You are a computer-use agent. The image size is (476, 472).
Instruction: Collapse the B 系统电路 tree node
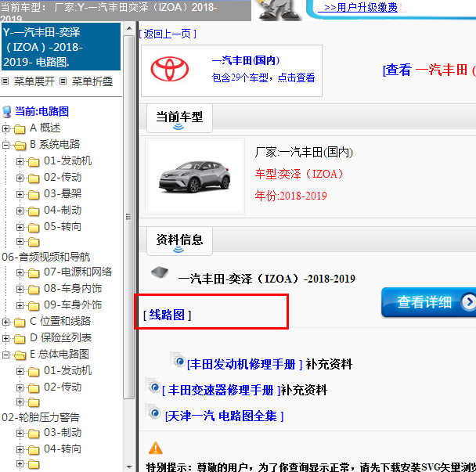tap(5, 145)
